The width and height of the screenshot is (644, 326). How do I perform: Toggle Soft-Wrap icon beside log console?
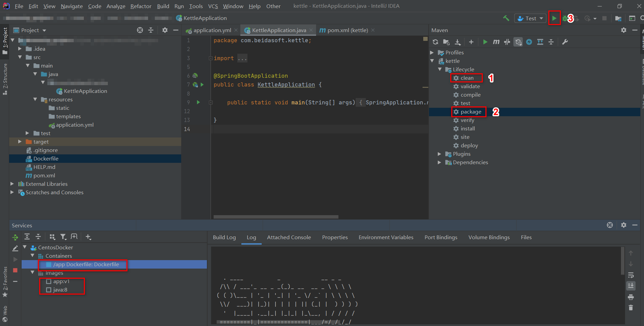click(x=631, y=275)
